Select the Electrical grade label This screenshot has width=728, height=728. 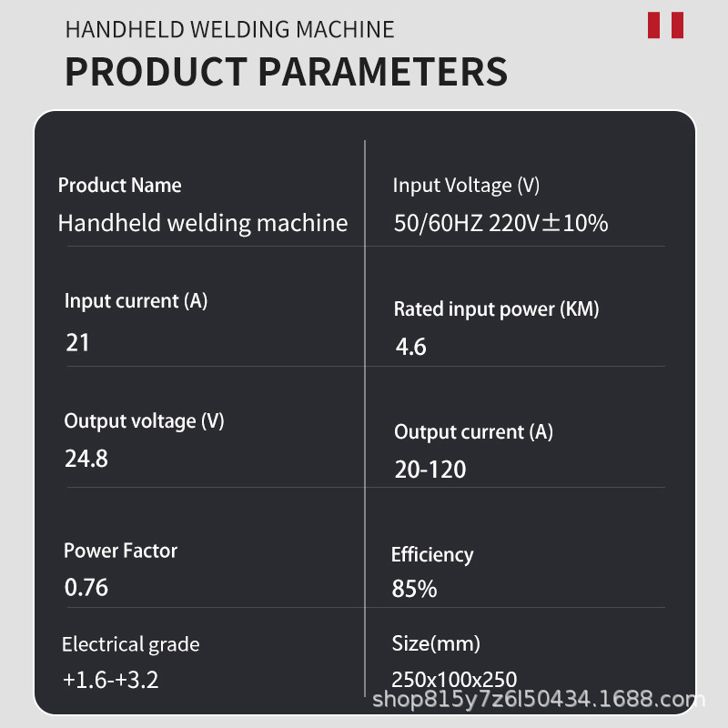[x=130, y=645]
